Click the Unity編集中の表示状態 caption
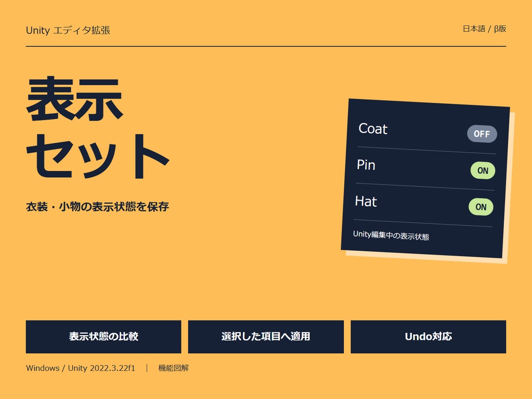The width and height of the screenshot is (532, 399). coord(391,235)
